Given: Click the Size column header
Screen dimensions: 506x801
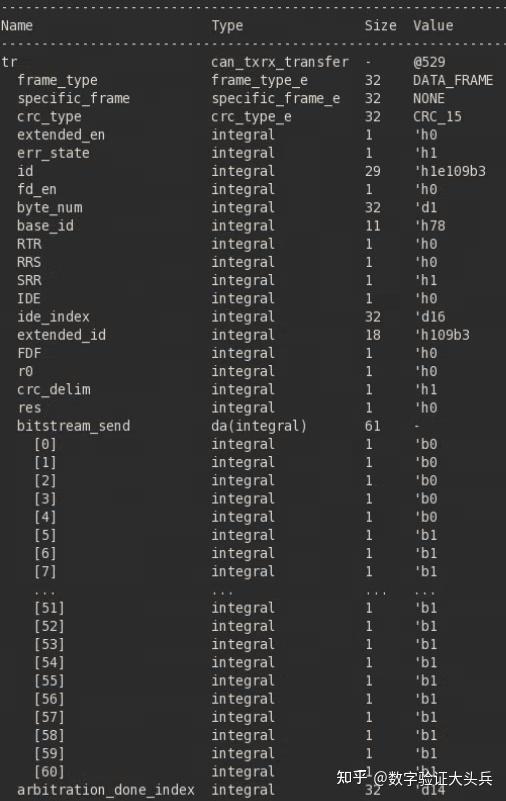Looking at the screenshot, I should 380,26.
